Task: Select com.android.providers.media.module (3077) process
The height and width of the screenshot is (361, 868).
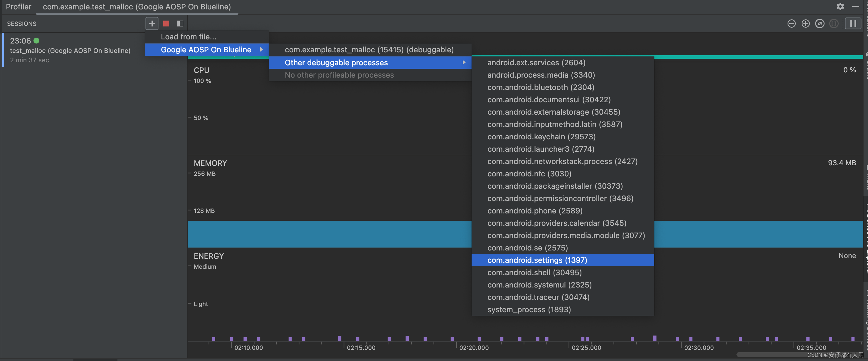Action: tap(563, 235)
